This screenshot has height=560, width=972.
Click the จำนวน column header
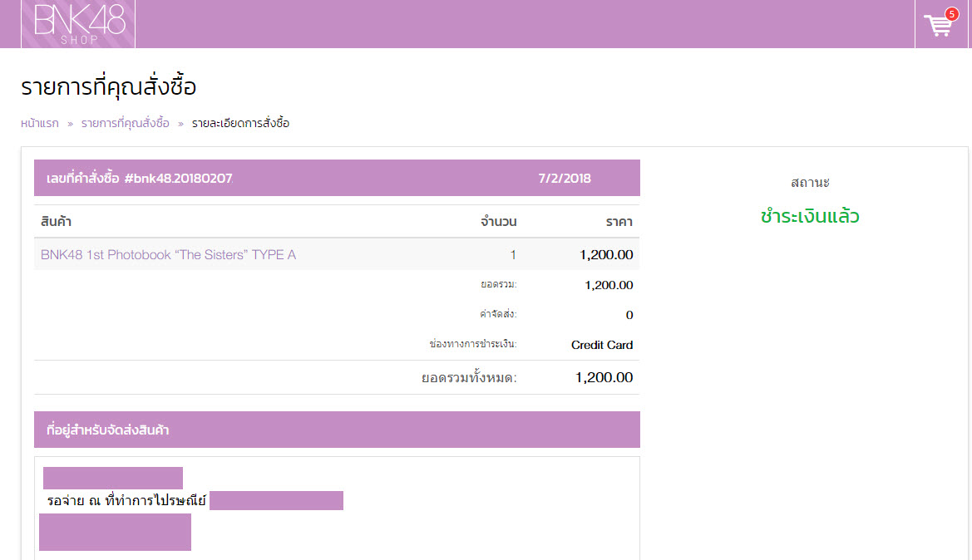[x=498, y=222]
